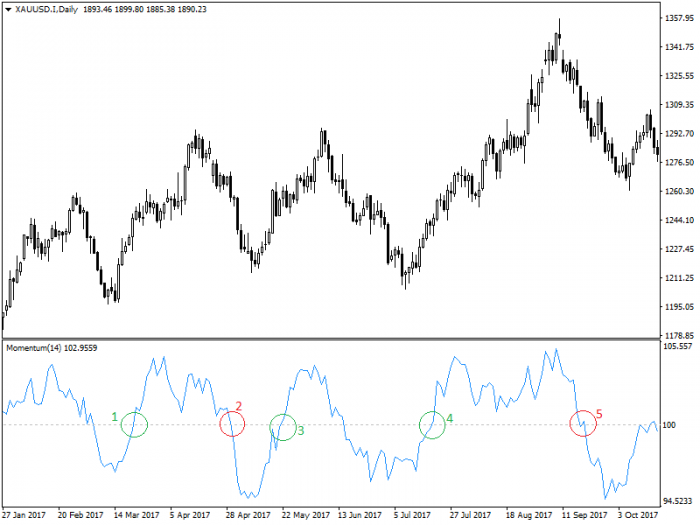The image size is (700, 525).
Task: Click the 105.557 momentum scale label
Action: point(678,346)
